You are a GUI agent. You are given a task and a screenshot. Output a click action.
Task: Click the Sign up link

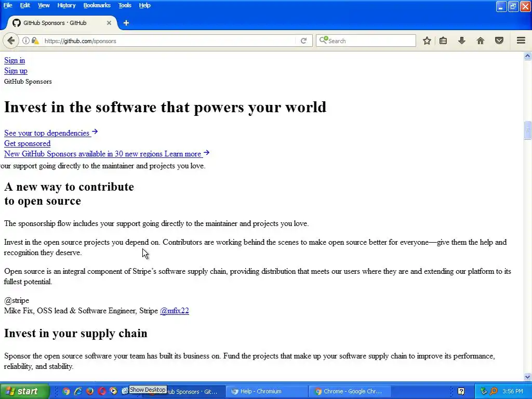[16, 71]
